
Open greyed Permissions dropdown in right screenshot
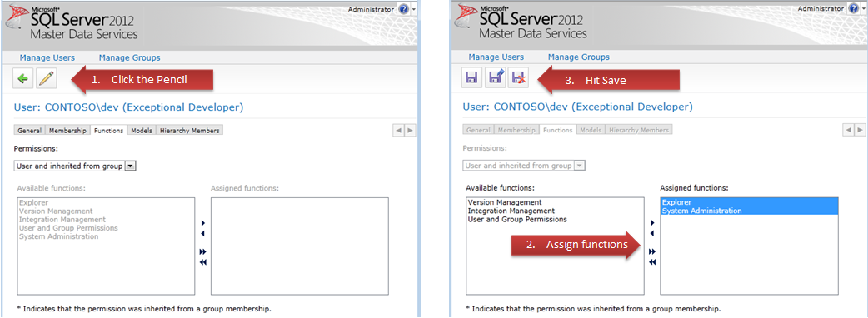point(524,166)
